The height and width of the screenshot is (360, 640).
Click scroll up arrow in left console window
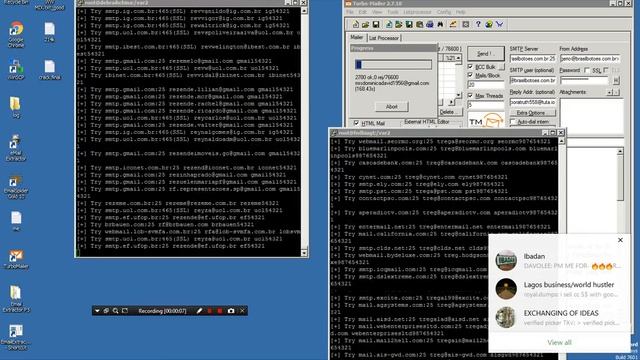point(304,11)
